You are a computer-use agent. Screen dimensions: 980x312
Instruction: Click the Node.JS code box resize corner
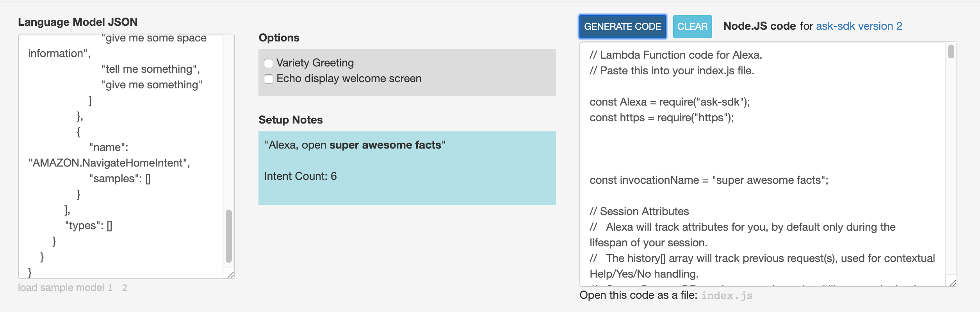pos(952,282)
